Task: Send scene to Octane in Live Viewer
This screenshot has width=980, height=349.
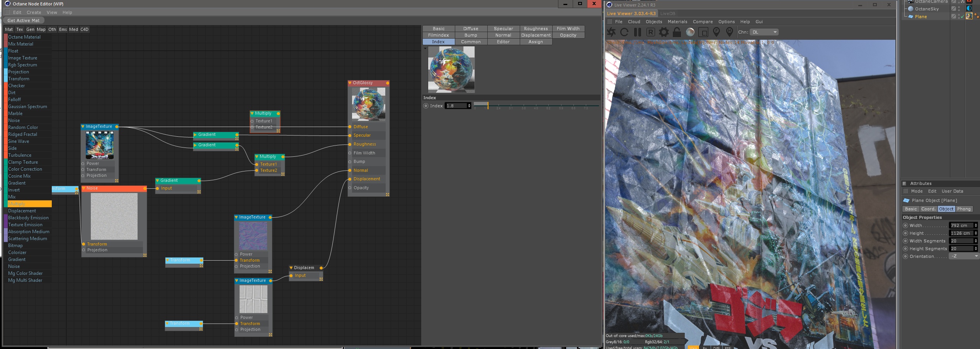Action: coord(611,32)
